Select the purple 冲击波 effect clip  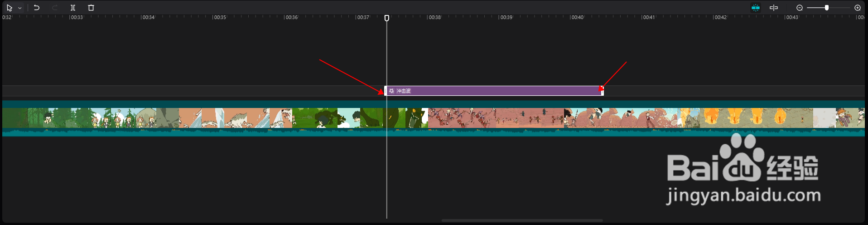coord(494,91)
